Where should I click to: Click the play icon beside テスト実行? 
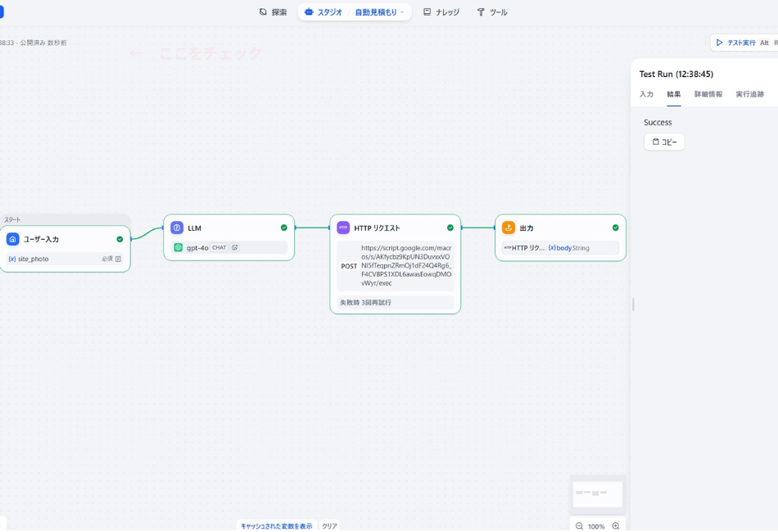tap(719, 43)
